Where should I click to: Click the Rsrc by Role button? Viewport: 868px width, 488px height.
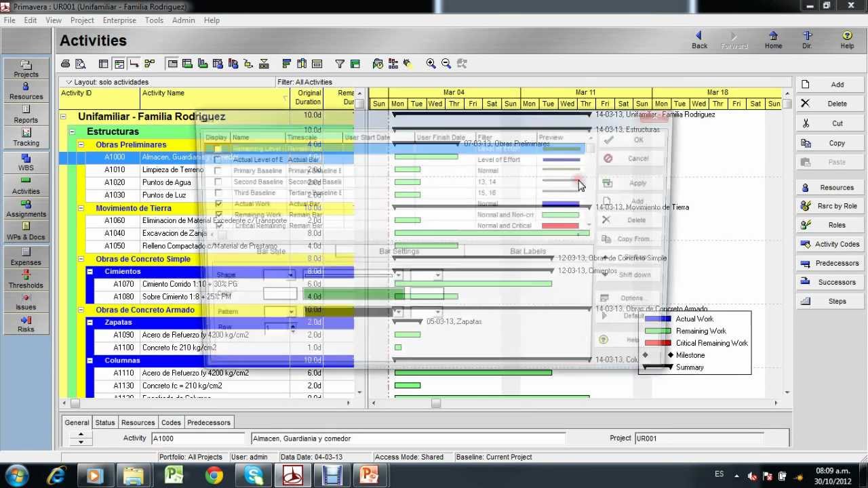point(830,206)
